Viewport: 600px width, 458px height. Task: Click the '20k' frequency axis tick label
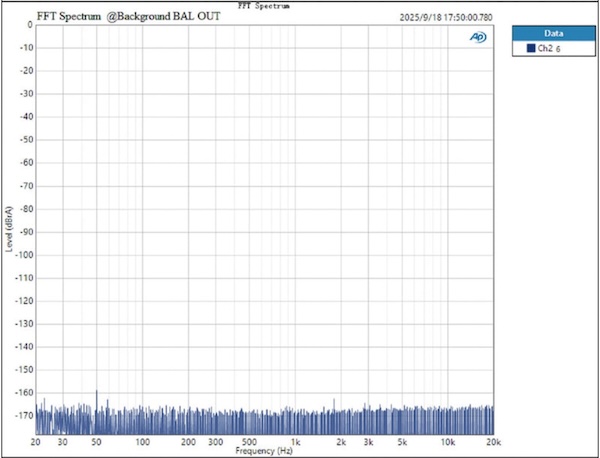[493, 442]
